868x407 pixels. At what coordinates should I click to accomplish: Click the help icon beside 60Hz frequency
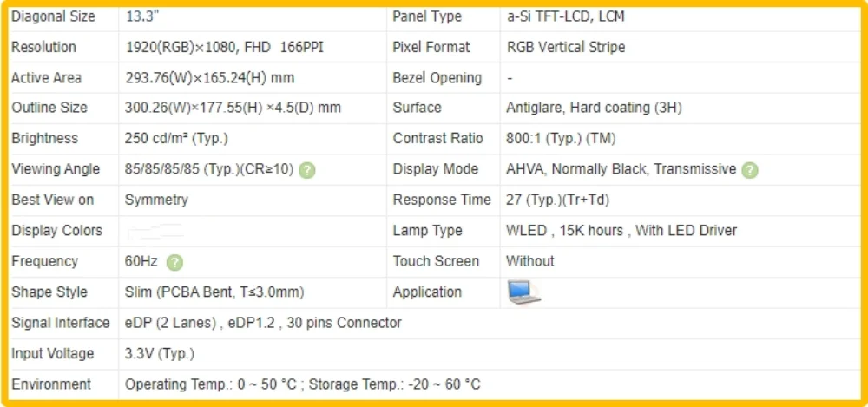174,262
